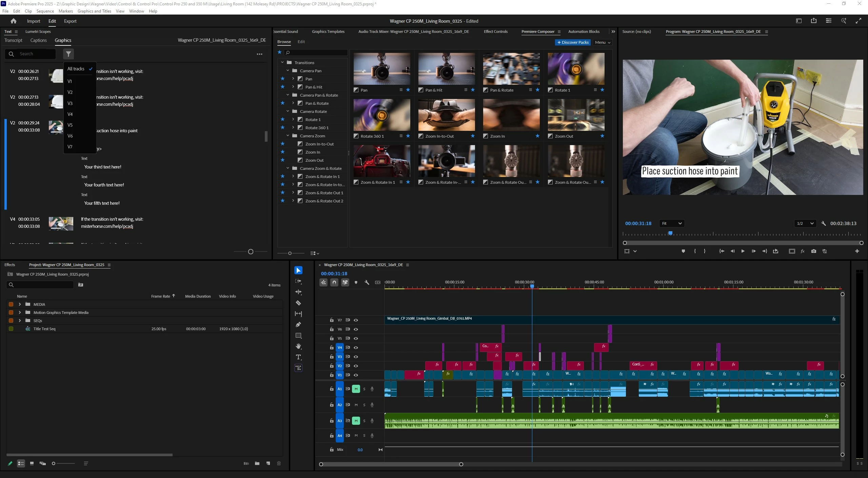Mute audio track A1
Image resolution: width=868 pixels, height=478 pixels.
[356, 389]
